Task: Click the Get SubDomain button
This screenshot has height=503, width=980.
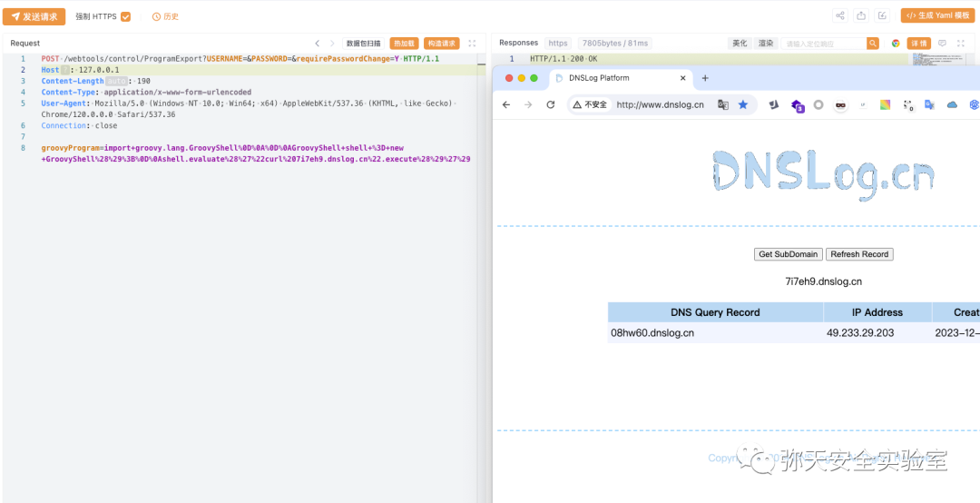Action: [789, 254]
